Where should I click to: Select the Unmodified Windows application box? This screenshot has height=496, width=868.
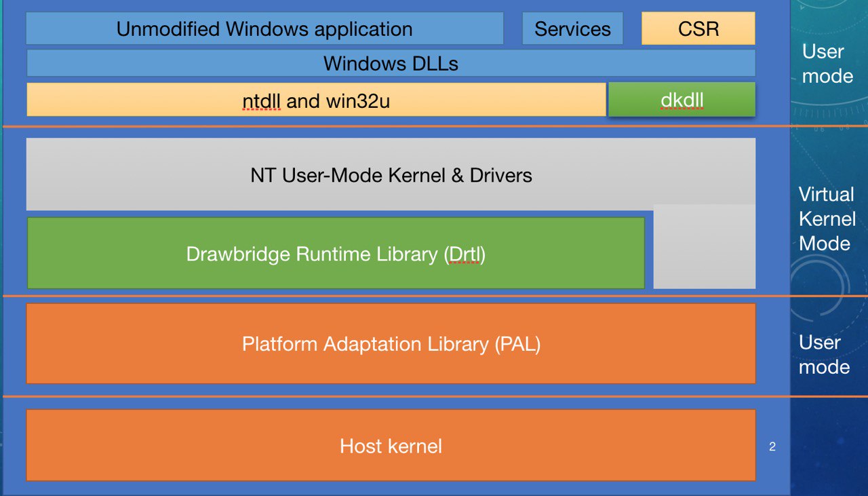coord(264,28)
